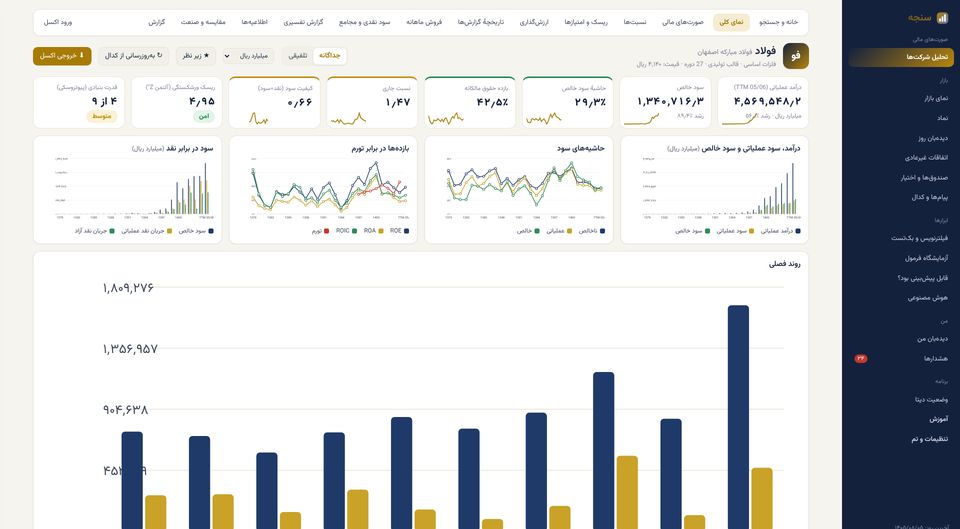This screenshot has width=960, height=529.
Task: Click the سود در برابر نقد chart
Action: (x=133, y=187)
